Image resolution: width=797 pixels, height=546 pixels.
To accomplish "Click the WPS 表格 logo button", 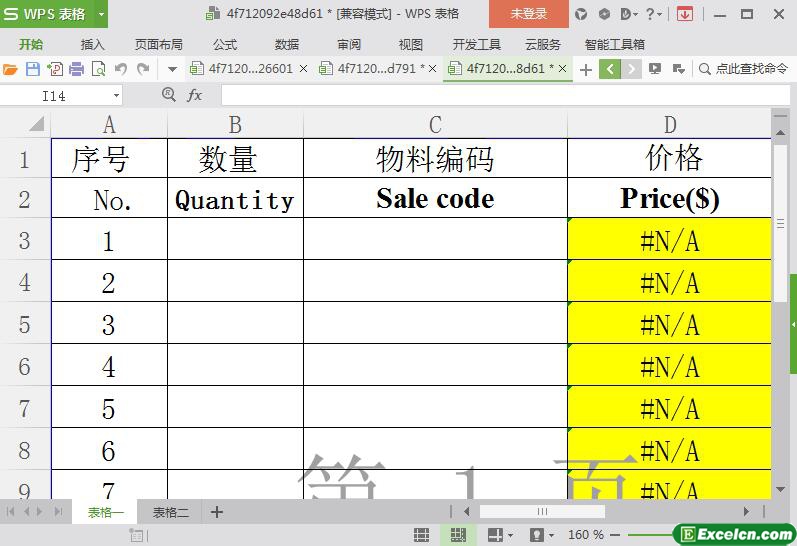I will pos(46,14).
